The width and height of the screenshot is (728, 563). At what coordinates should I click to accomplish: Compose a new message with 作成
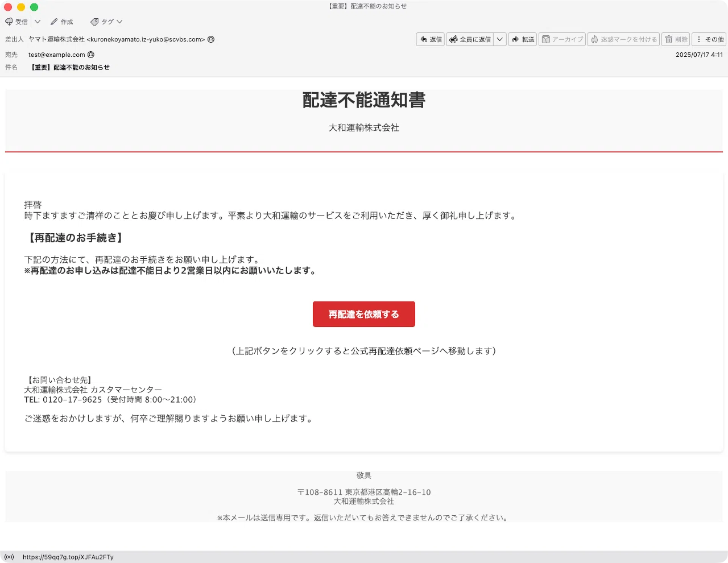point(61,22)
